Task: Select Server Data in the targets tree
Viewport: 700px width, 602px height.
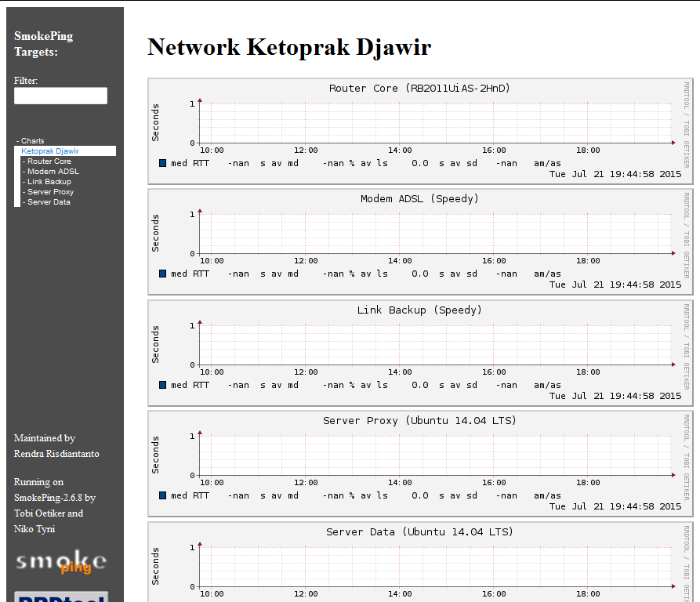Action: pyautogui.click(x=47, y=201)
